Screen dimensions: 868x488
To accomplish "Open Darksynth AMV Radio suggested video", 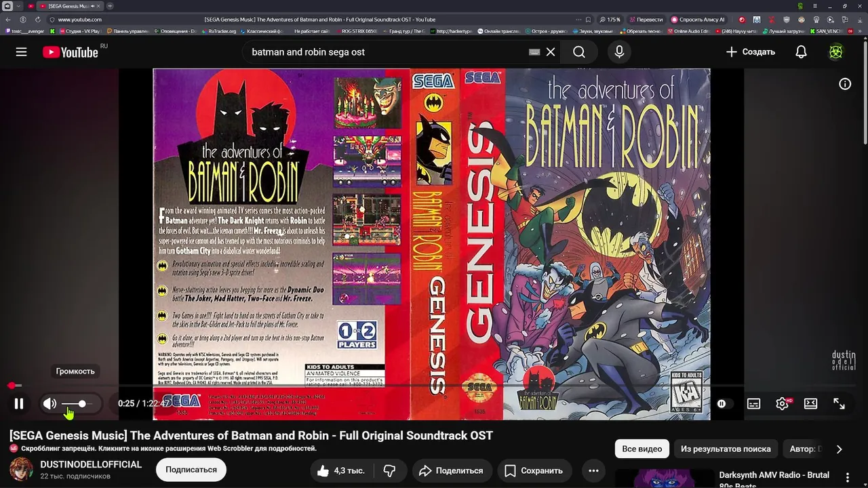I will tap(774, 480).
